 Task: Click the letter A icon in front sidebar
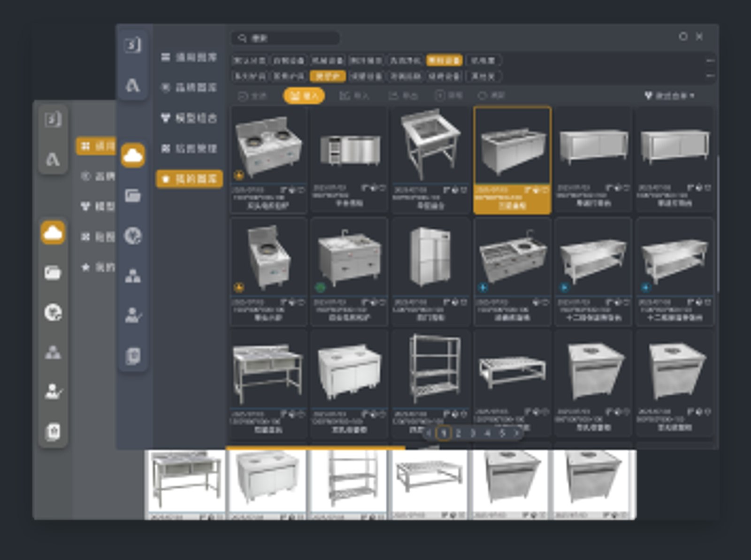coord(132,85)
